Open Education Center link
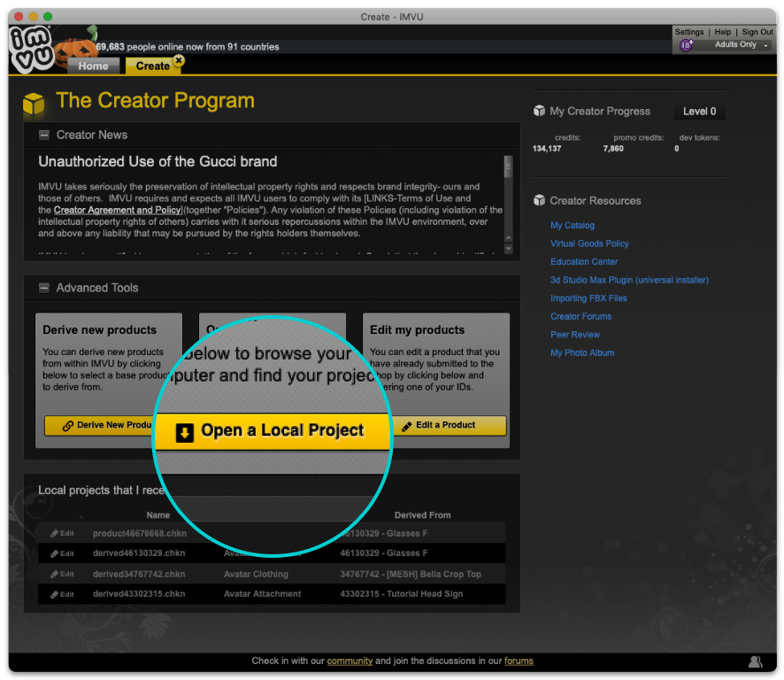Viewport: 784px width, 680px height. click(584, 261)
